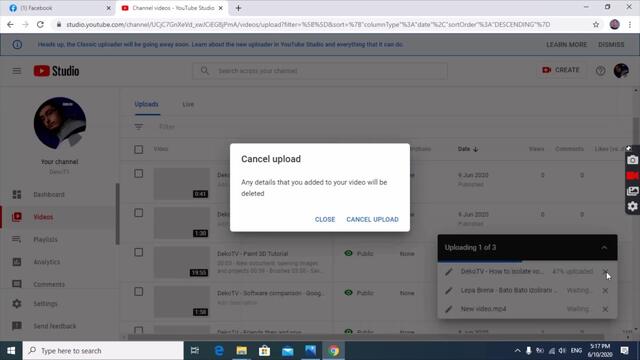Viewport: 640px width, 360px height.
Task: Cancel the New video.mp4 waiting upload
Action: pos(605,309)
